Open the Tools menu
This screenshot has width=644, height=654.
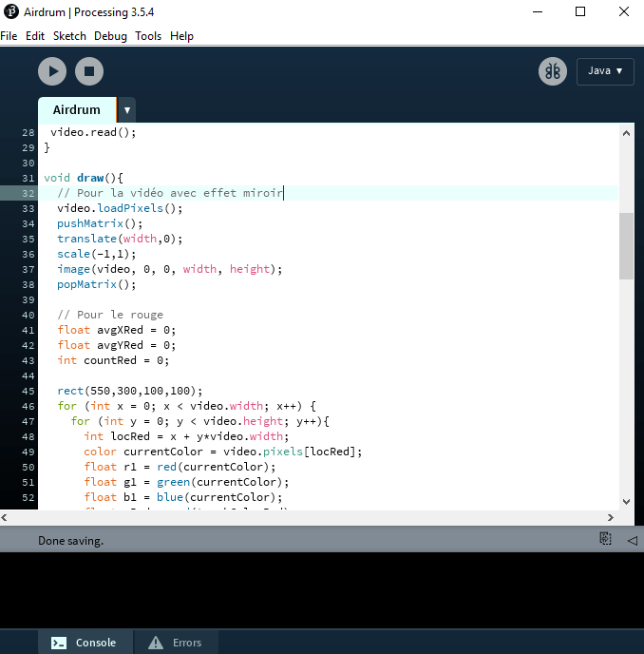(148, 36)
